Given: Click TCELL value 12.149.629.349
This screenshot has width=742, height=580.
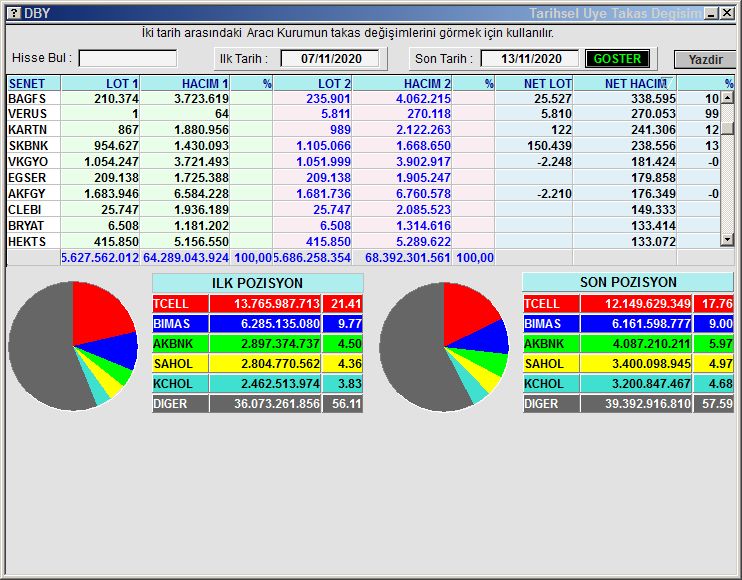Looking at the screenshot, I should pos(648,304).
